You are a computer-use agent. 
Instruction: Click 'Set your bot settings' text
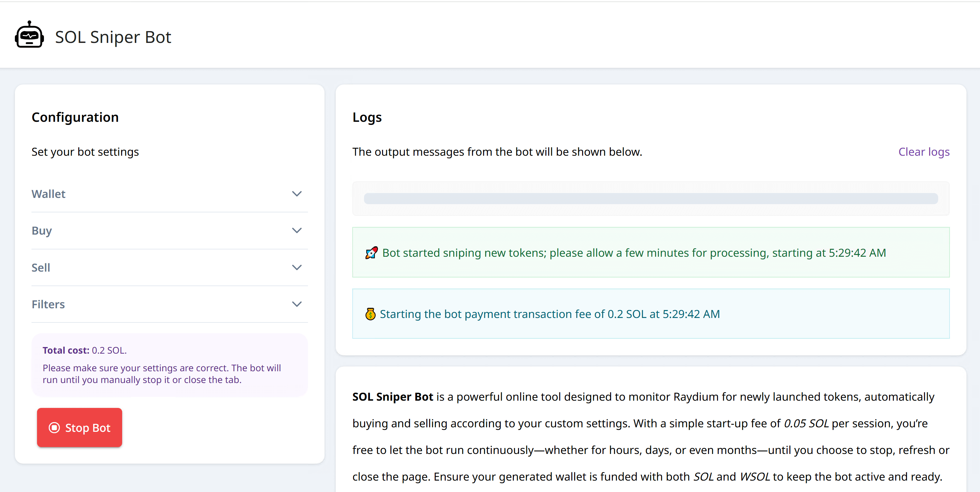click(x=85, y=152)
